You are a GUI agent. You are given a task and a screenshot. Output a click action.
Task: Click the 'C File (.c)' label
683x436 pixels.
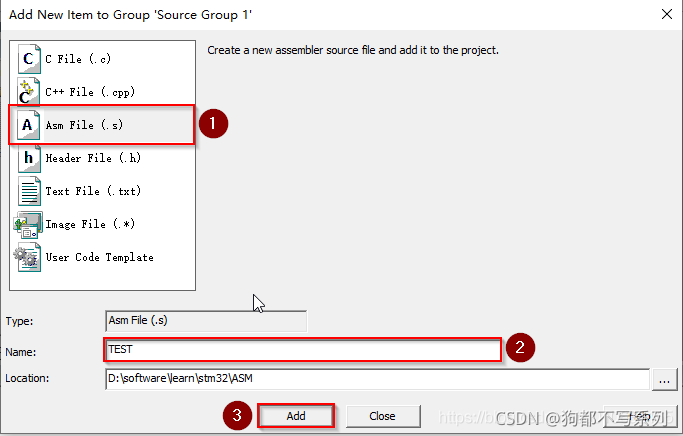pyautogui.click(x=78, y=59)
